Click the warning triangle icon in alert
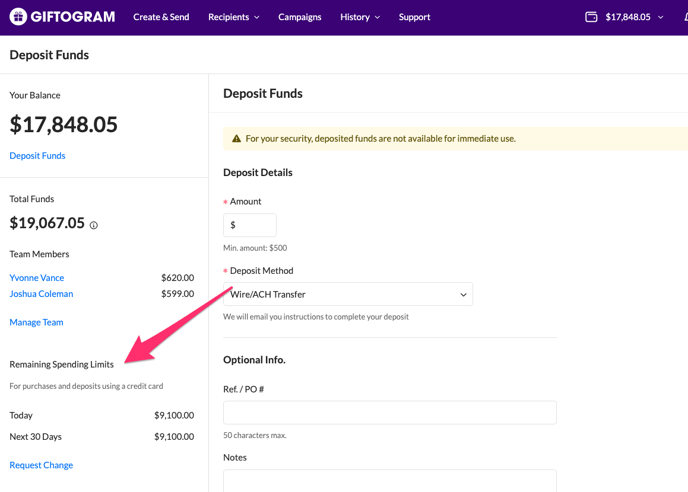The width and height of the screenshot is (688, 492). (x=237, y=139)
